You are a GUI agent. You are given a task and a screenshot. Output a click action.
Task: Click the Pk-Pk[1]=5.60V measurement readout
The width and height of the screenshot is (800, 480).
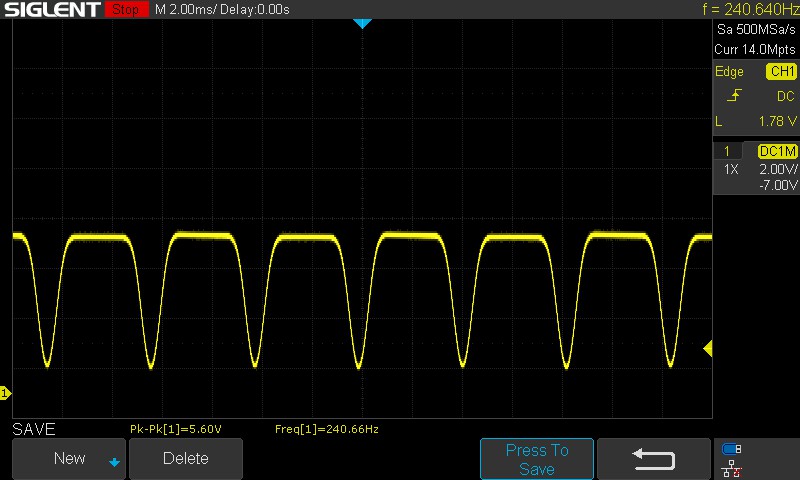[176, 429]
